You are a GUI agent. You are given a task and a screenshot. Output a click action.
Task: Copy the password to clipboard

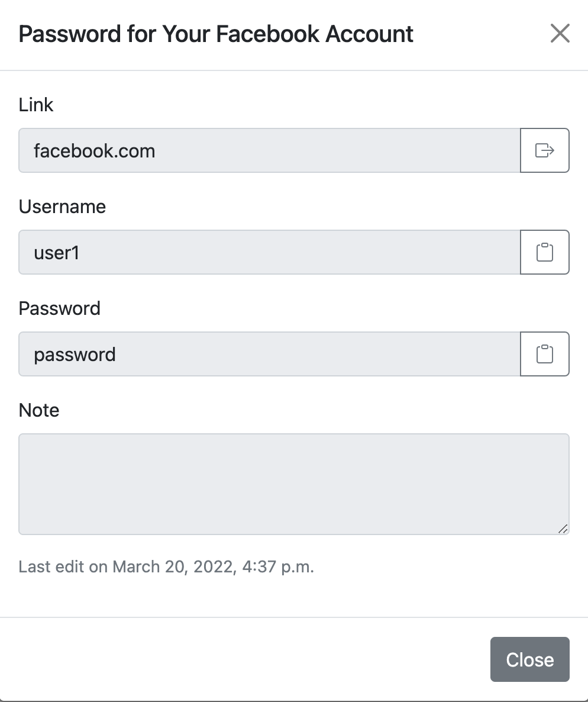[545, 354]
